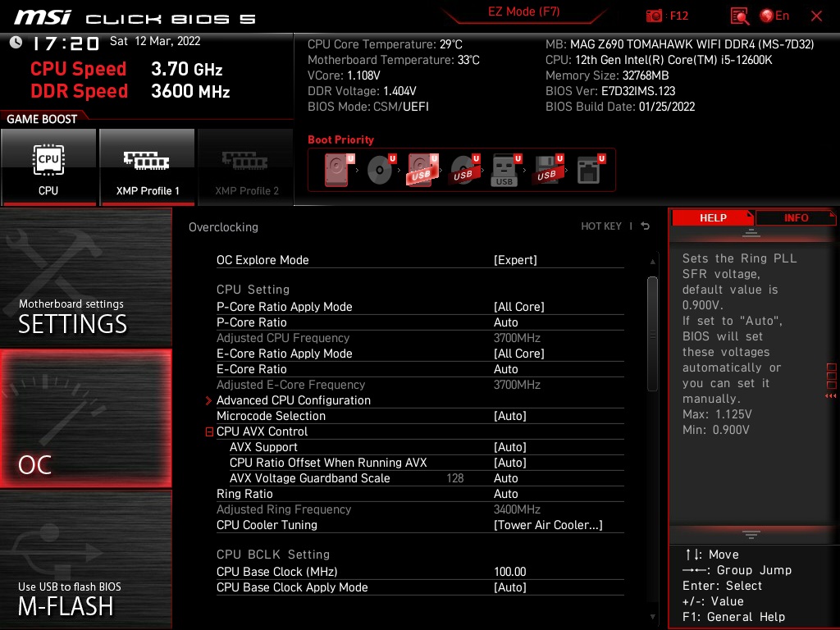The height and width of the screenshot is (630, 840).
Task: Enable XMP Profile 1 memory setting
Action: (x=148, y=167)
